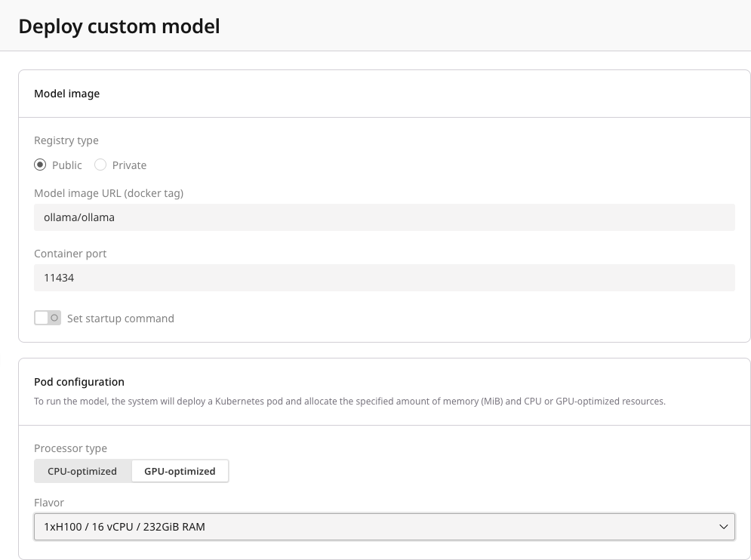Click the 'Pod configuration' section heading
Screen dimensions: 751x560
click(x=79, y=382)
